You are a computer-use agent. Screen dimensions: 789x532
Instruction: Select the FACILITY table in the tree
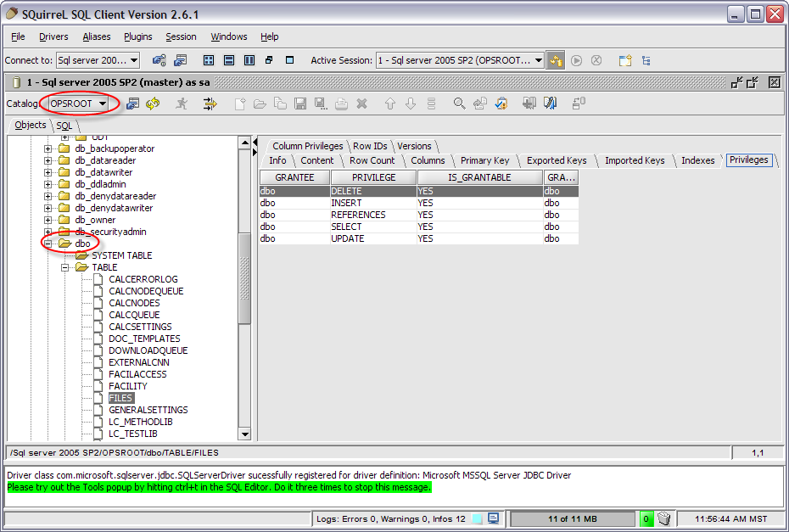(x=128, y=387)
